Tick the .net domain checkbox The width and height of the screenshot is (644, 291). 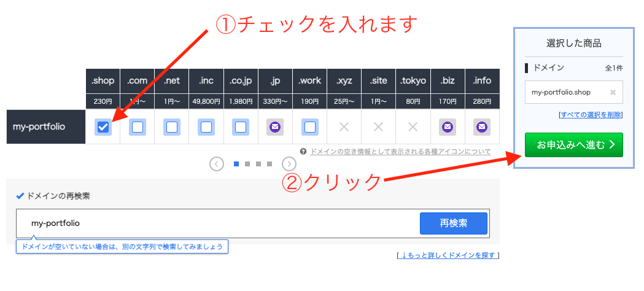[x=172, y=127]
